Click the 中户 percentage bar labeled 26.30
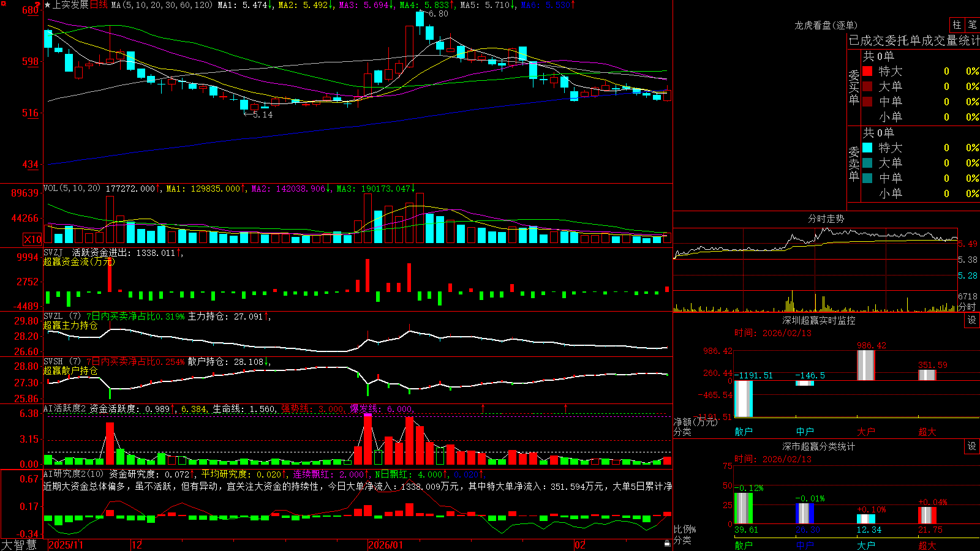The image size is (980, 551). (805, 513)
